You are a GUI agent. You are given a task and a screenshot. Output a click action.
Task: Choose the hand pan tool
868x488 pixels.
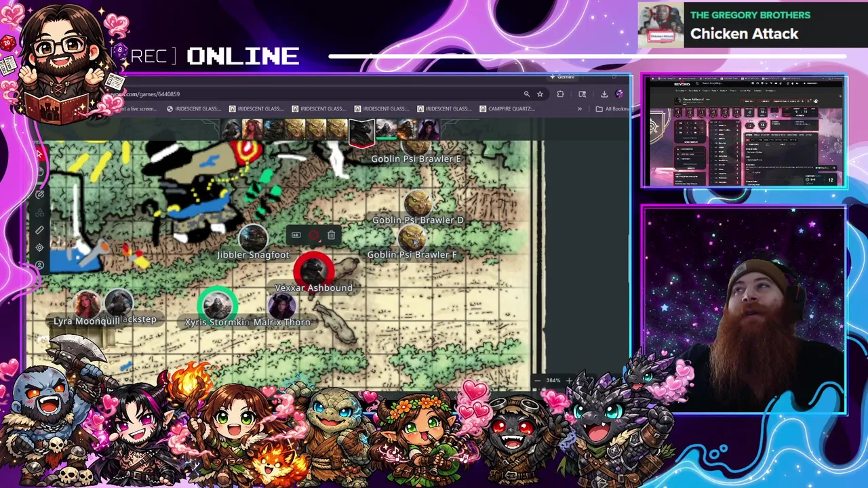point(40,172)
